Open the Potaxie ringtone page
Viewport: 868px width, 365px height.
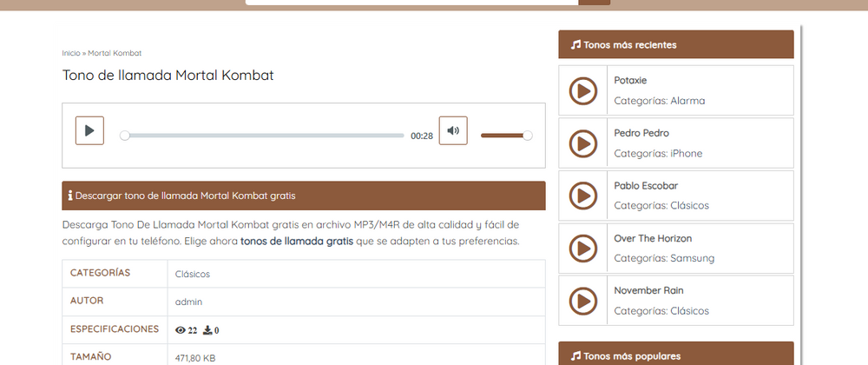click(x=630, y=80)
